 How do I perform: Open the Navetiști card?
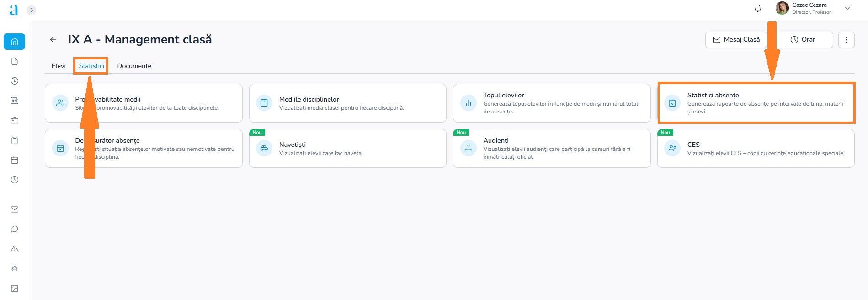tap(347, 148)
